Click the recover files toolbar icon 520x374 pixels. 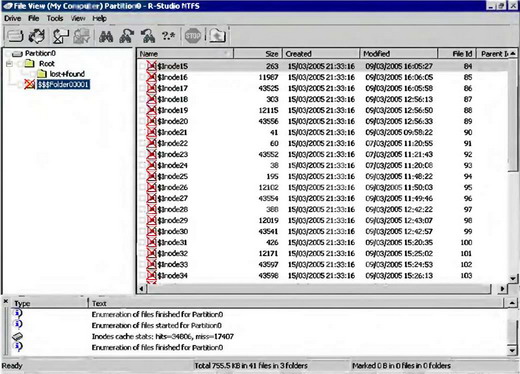(60, 36)
